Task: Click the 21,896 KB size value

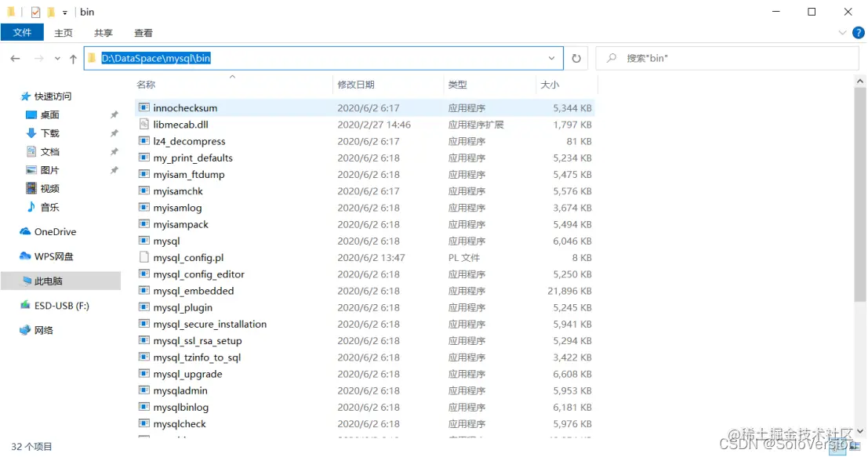Action: (569, 291)
